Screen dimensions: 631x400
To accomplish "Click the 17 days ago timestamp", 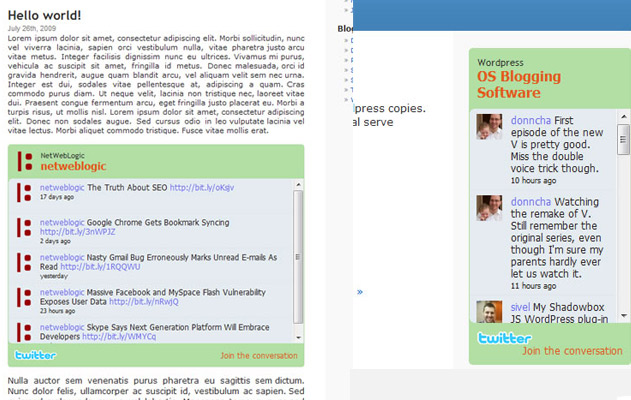I will pyautogui.click(x=57, y=197).
